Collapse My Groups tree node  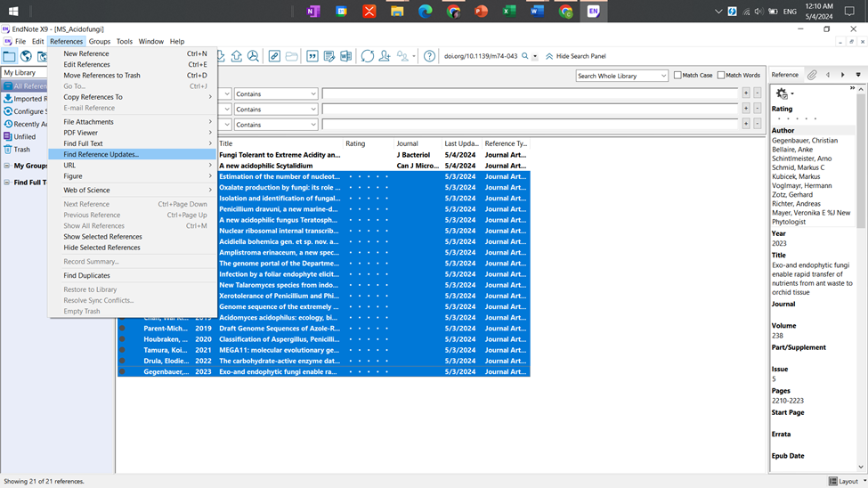6,166
